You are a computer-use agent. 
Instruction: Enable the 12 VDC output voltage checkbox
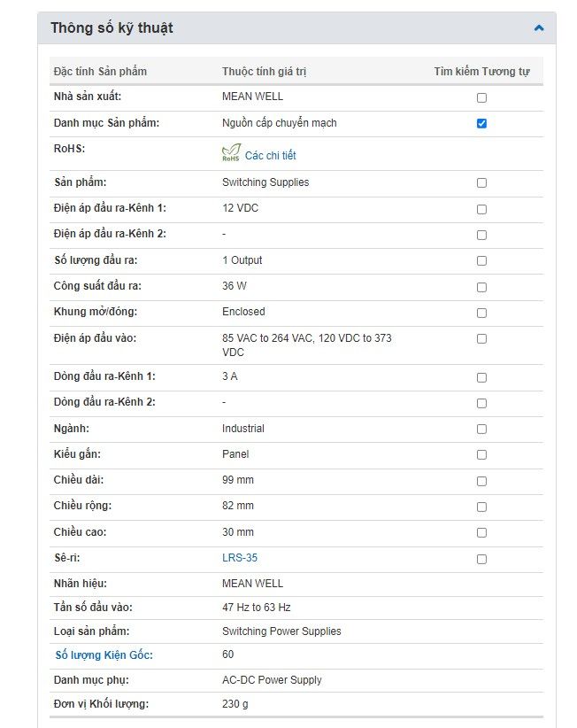click(481, 209)
